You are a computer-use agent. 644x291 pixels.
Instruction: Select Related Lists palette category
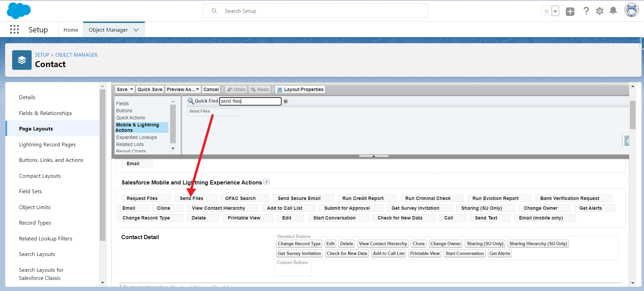130,144
